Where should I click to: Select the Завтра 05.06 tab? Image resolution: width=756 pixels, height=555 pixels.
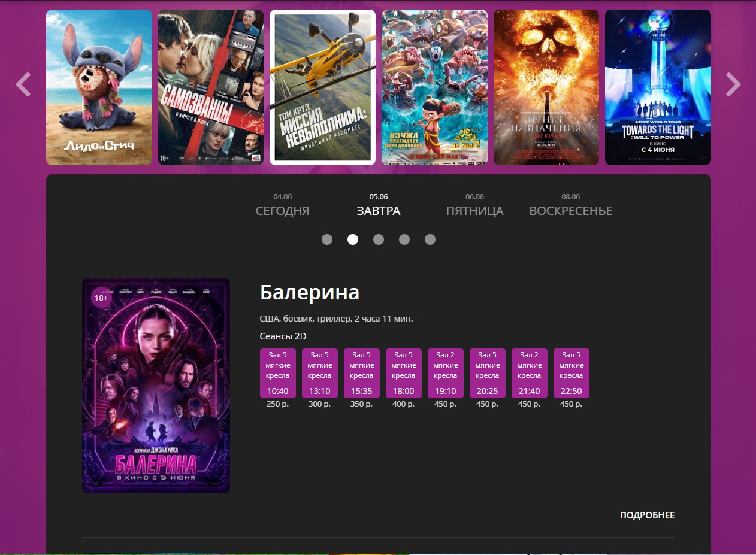379,205
